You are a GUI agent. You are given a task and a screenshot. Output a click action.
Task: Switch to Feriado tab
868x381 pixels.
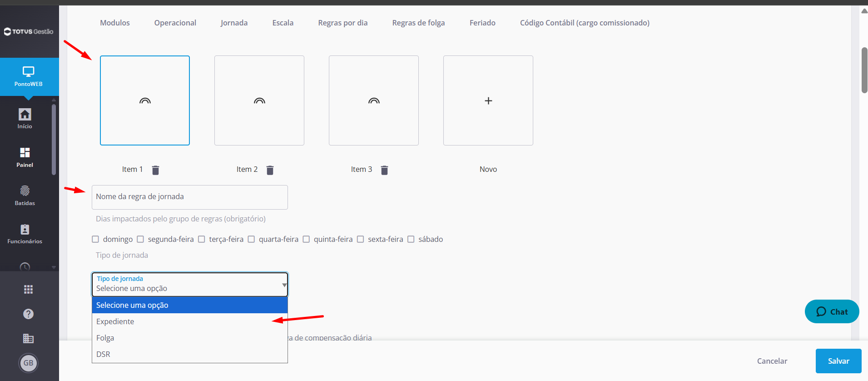tap(482, 23)
